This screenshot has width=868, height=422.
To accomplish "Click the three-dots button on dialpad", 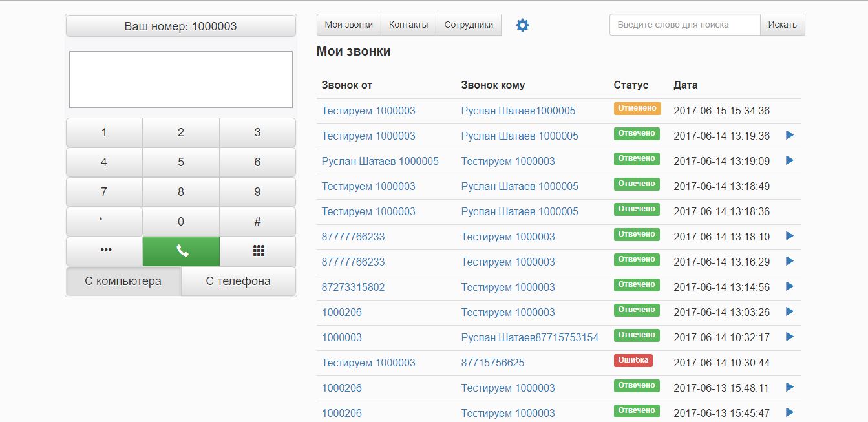I will [x=104, y=251].
